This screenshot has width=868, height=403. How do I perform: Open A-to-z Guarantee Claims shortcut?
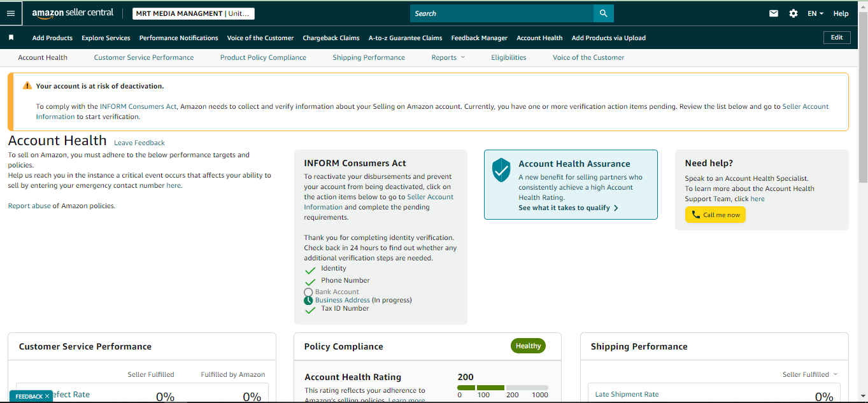(405, 38)
